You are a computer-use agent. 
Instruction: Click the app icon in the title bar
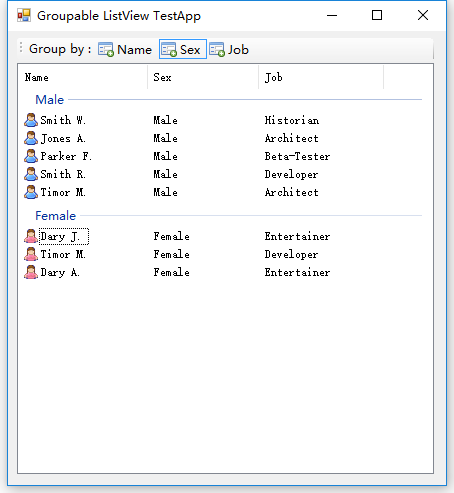click(x=24, y=15)
